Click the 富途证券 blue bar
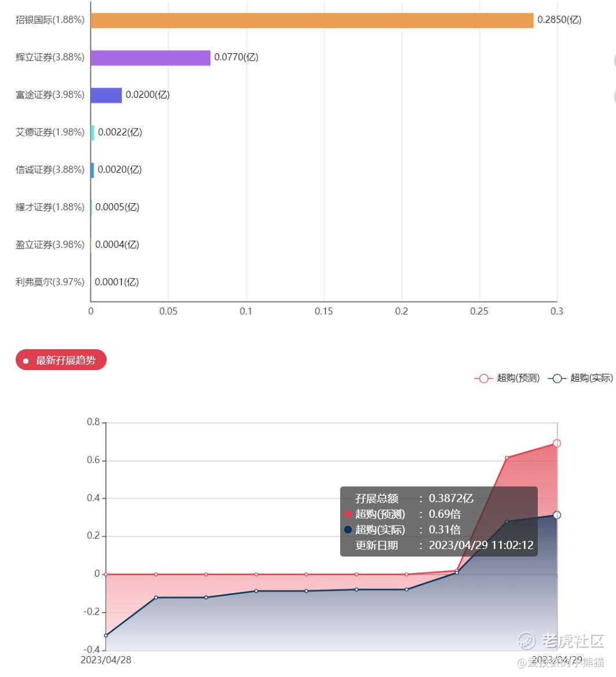 [x=106, y=96]
